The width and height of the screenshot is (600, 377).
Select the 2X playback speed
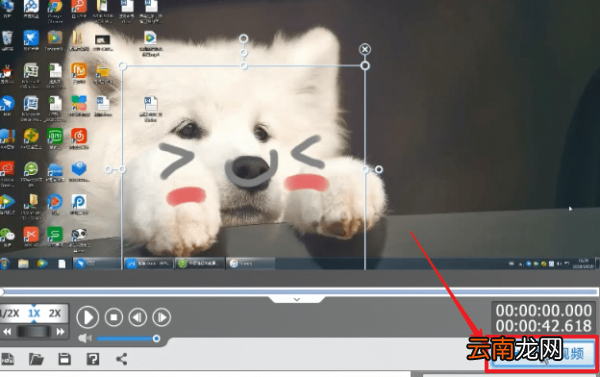click(x=55, y=313)
